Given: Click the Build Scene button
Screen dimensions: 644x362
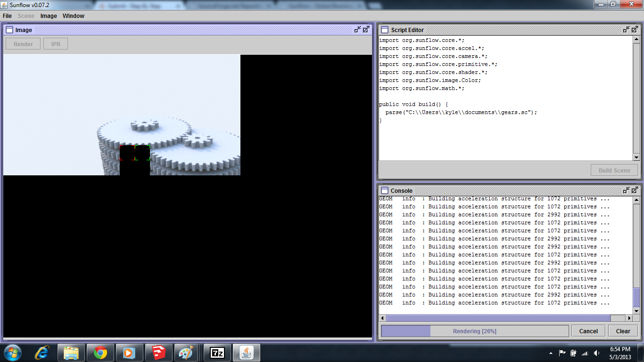Looking at the screenshot, I should pos(614,170).
